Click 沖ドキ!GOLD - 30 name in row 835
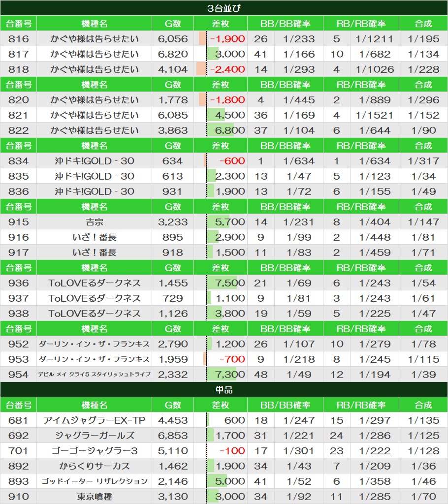Viewport: 448px width, 504px height. pyautogui.click(x=94, y=176)
